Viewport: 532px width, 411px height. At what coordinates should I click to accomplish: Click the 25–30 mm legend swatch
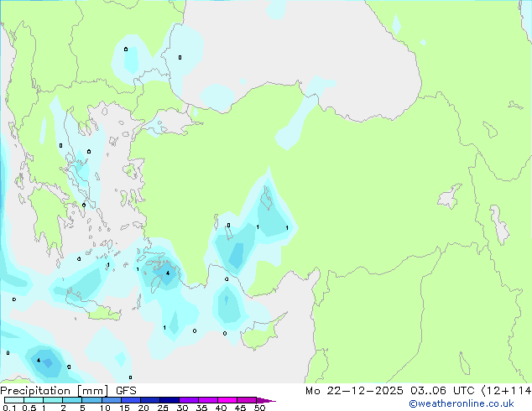coord(169,400)
